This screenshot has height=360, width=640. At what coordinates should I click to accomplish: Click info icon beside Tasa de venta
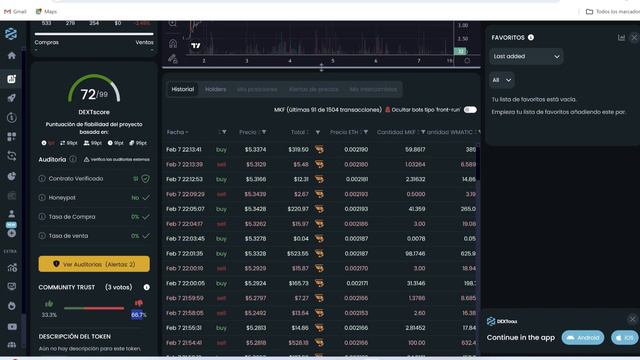point(42,236)
